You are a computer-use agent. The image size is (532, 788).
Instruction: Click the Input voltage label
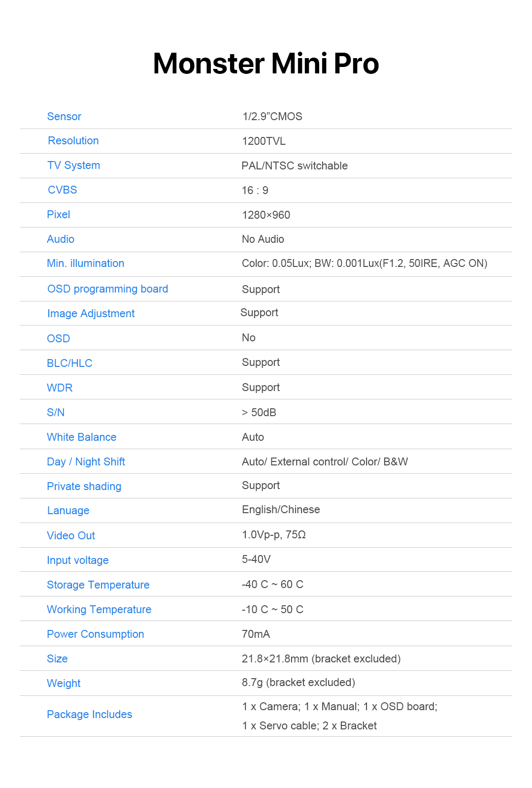(77, 560)
